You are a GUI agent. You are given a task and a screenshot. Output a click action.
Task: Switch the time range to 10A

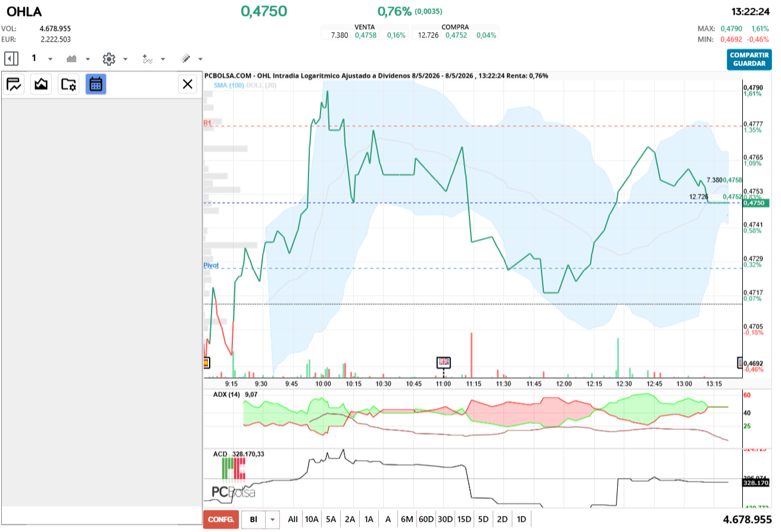point(312,519)
